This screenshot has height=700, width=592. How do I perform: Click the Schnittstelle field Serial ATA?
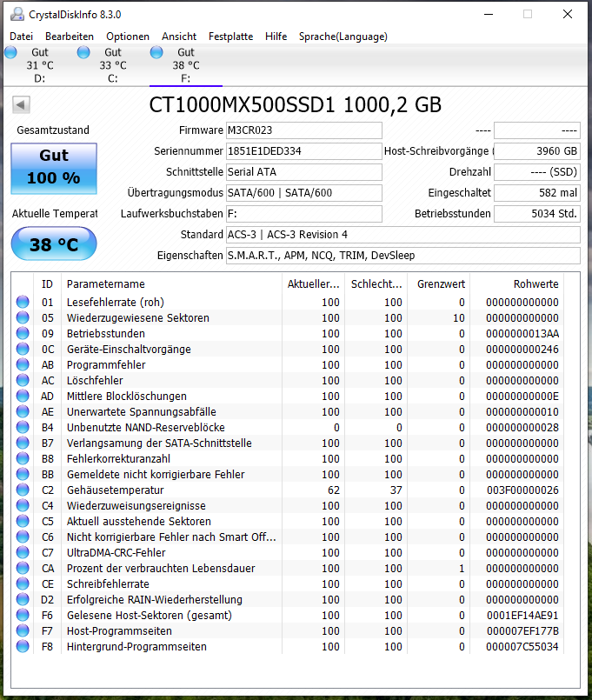coord(304,172)
